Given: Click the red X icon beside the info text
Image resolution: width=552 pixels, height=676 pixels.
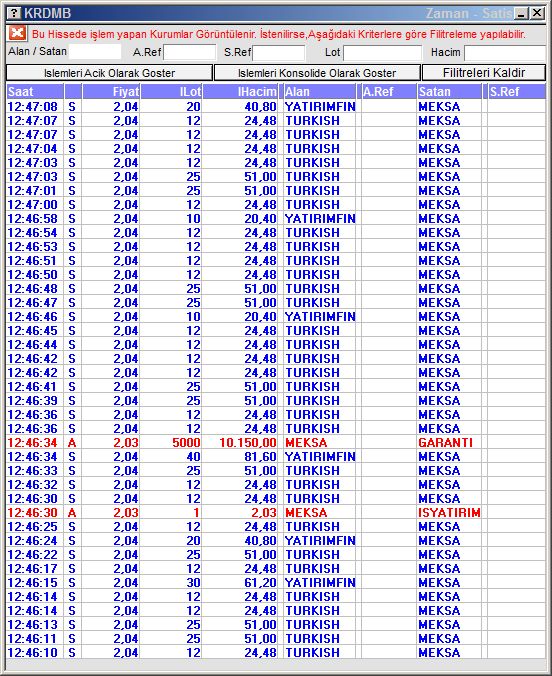Looking at the screenshot, I should click(17, 33).
